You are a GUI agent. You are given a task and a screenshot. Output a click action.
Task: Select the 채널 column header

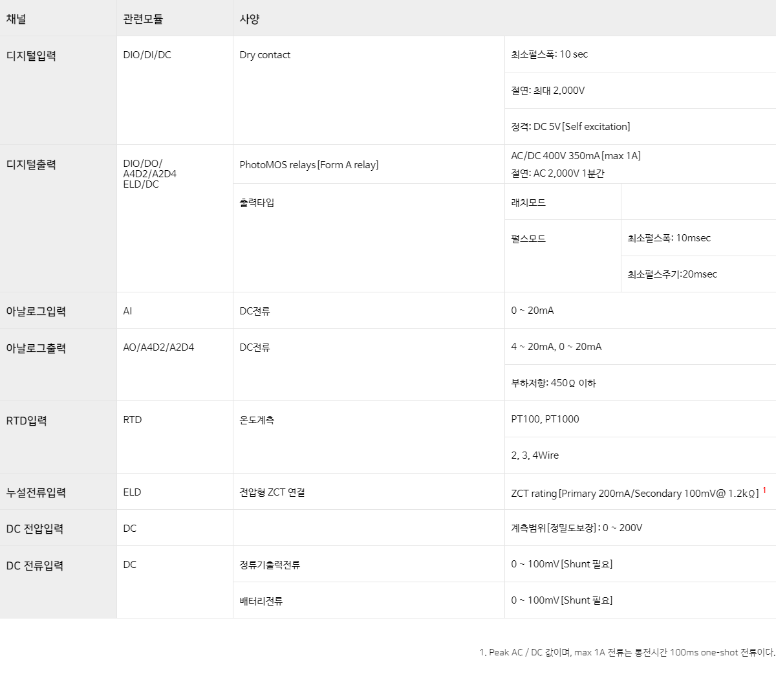pyautogui.click(x=16, y=19)
